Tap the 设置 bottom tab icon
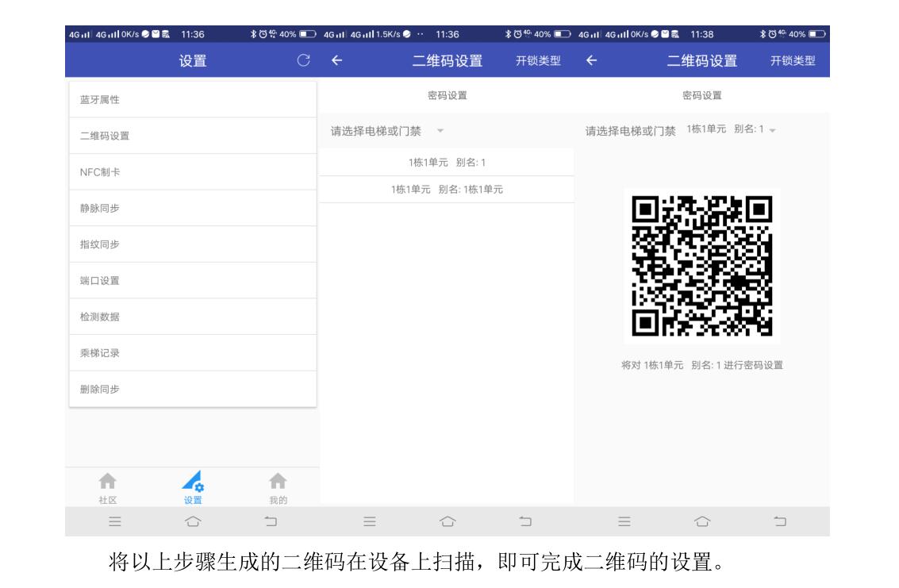 [x=194, y=488]
